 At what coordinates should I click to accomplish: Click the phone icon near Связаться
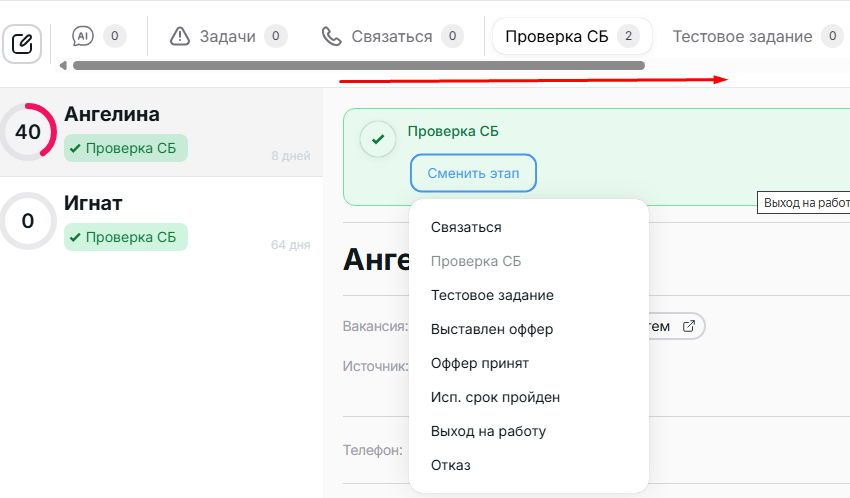(x=331, y=36)
